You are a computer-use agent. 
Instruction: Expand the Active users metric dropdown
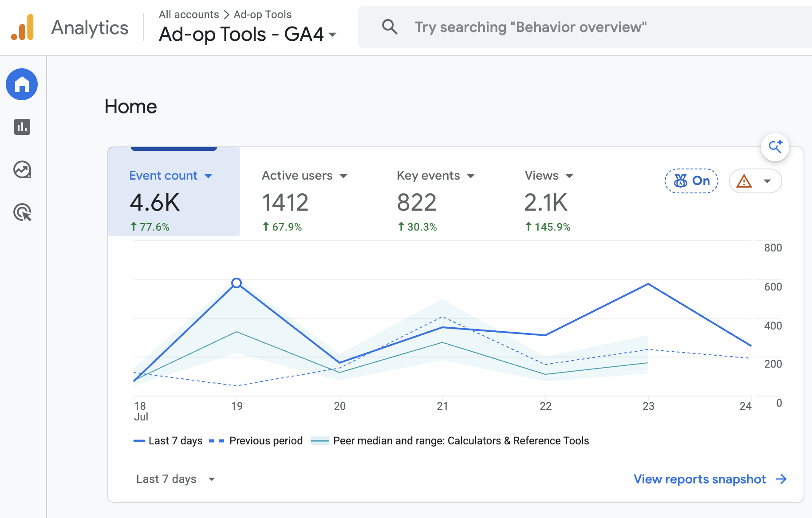(x=343, y=176)
